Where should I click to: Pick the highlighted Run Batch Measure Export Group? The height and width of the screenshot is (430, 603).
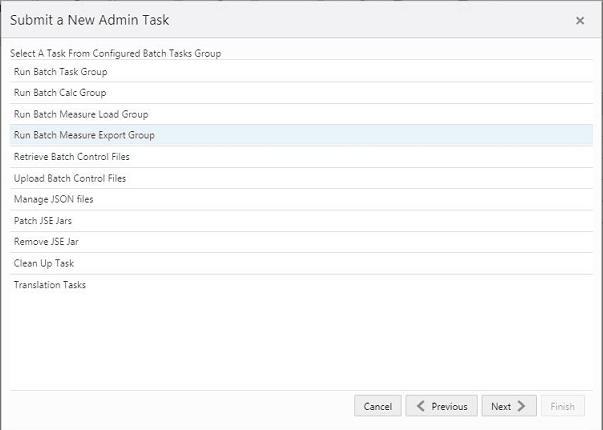tap(84, 135)
